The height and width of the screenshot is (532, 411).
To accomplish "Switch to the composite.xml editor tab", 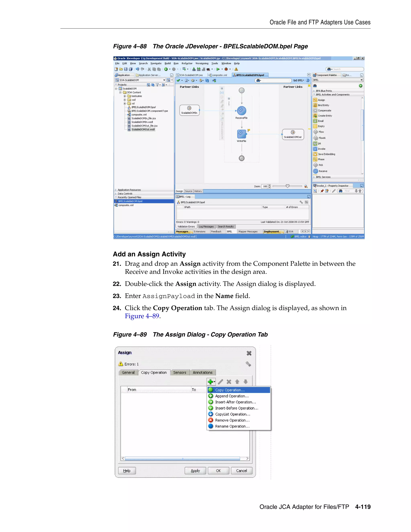I will click(218, 75).
